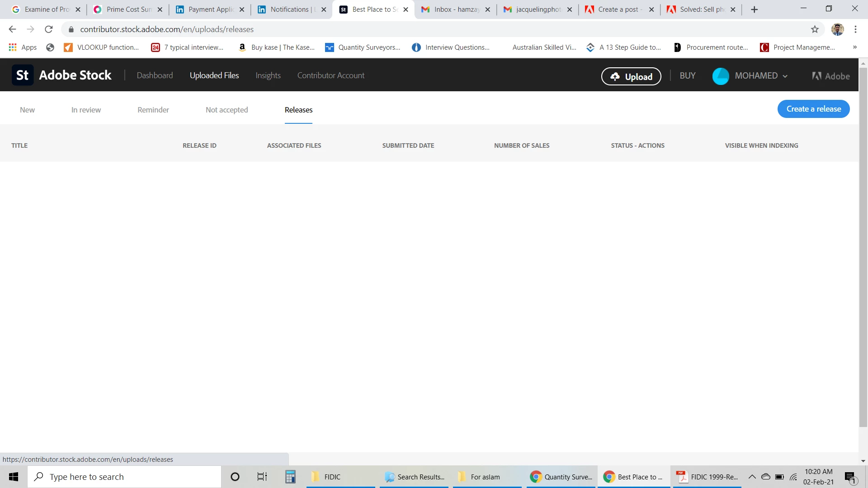Image resolution: width=868 pixels, height=488 pixels.
Task: Open the MOHAMED account dropdown
Action: point(761,76)
